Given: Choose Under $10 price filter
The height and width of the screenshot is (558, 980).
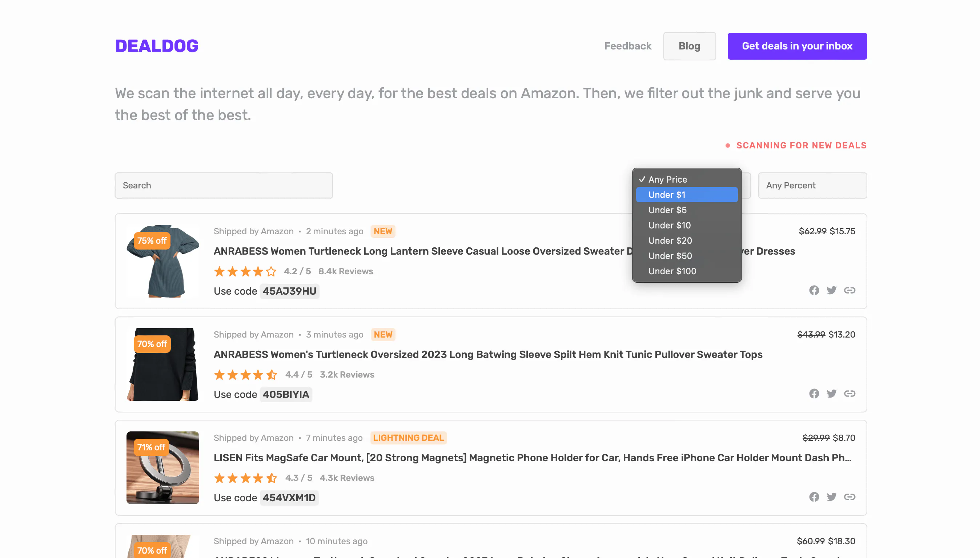Looking at the screenshot, I should tap(687, 226).
